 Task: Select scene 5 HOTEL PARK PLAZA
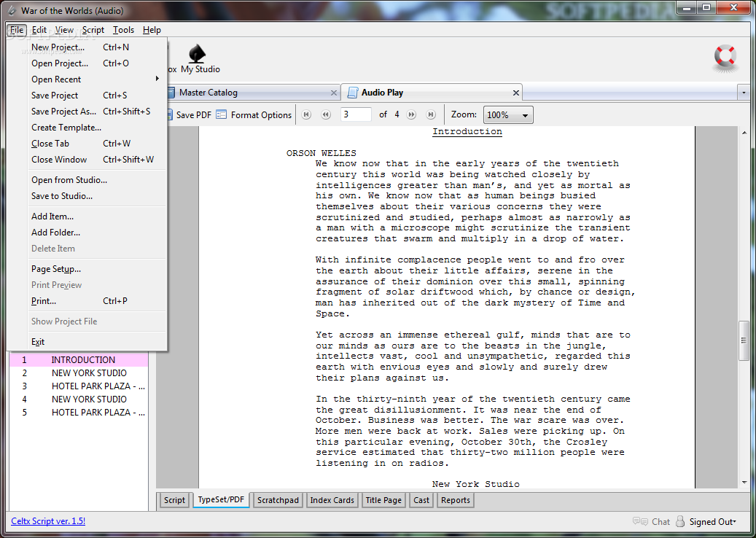coord(79,412)
